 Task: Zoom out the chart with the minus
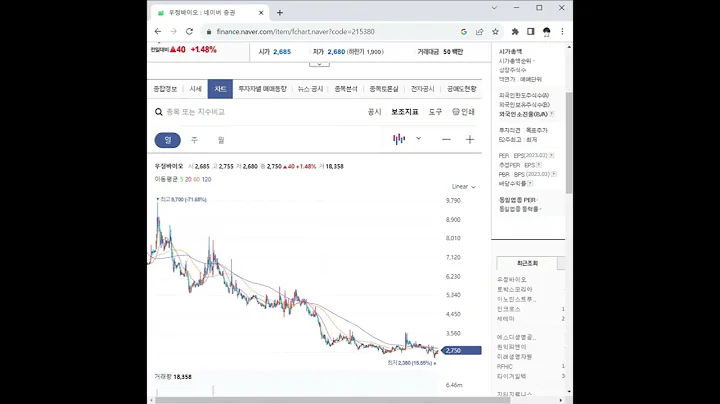[446, 139]
